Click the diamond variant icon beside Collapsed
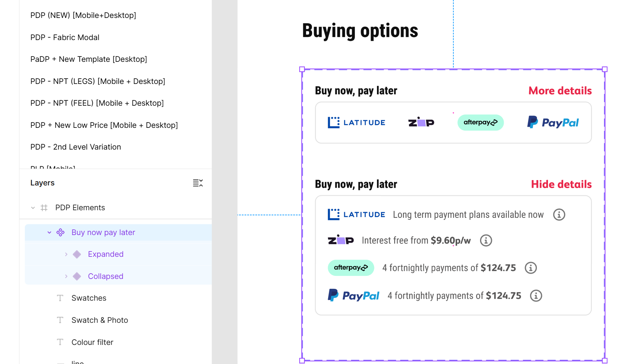Screen dimensions: 622x364 [x=77, y=276]
